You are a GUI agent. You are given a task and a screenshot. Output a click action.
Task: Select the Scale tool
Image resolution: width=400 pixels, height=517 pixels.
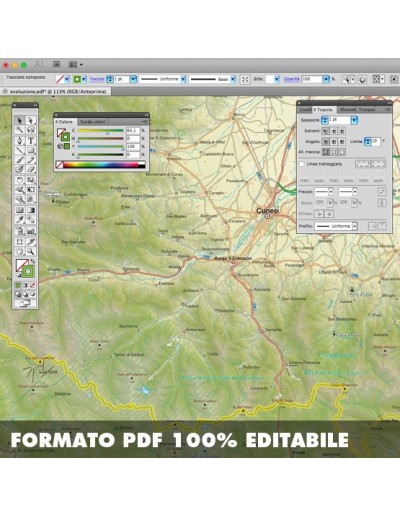click(30, 180)
